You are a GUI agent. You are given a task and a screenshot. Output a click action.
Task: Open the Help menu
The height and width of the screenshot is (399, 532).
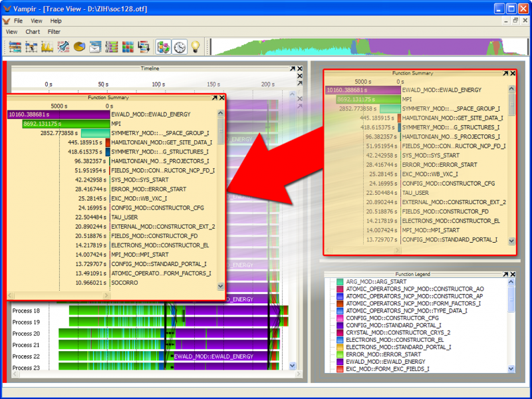click(x=56, y=21)
